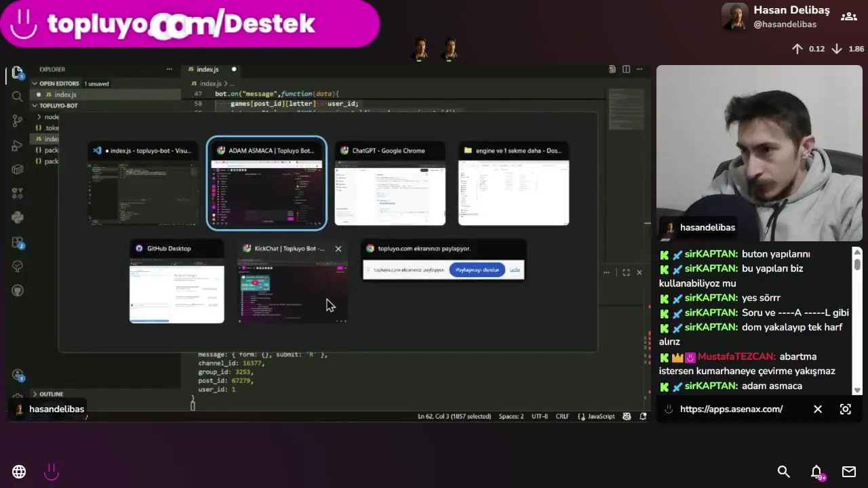Maximize the VS Code bottom panel
This screenshot has height=488, width=868.
click(x=626, y=272)
